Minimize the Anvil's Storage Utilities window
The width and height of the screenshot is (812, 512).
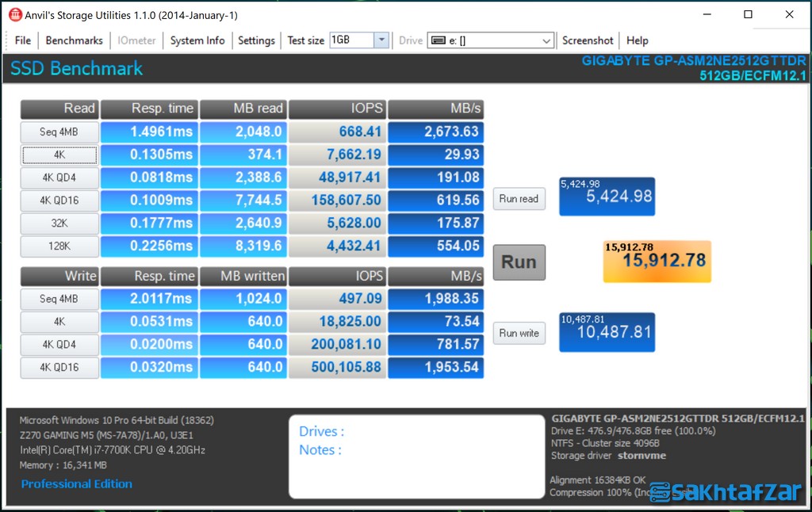point(707,14)
